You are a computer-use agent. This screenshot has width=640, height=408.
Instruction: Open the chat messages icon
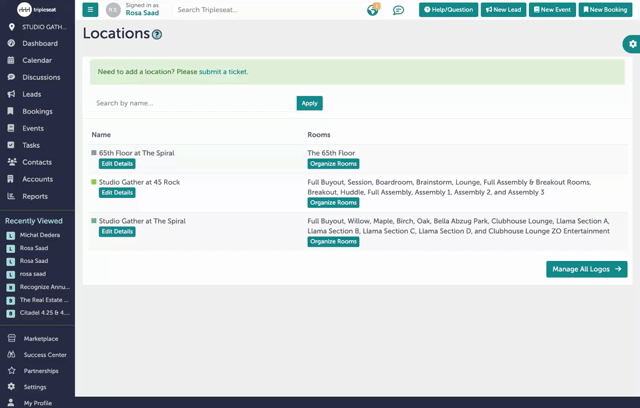click(398, 10)
